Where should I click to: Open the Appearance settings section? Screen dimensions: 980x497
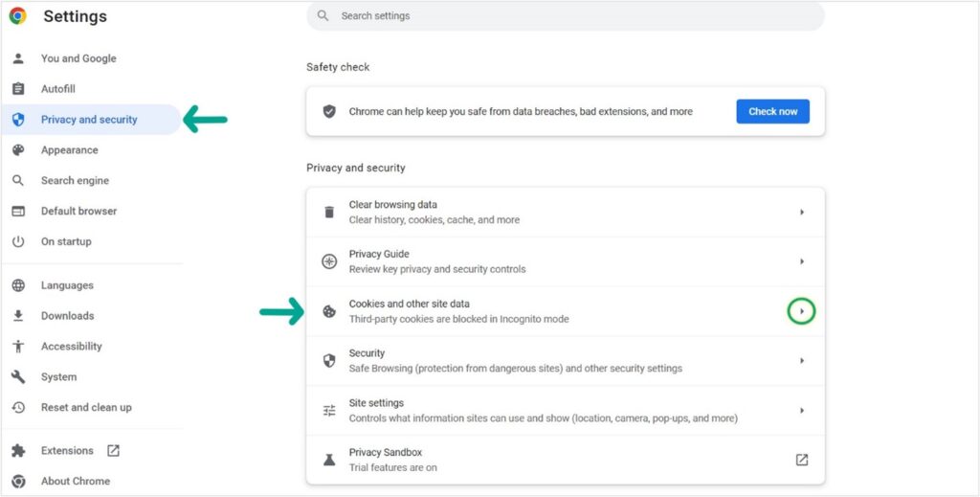click(69, 150)
